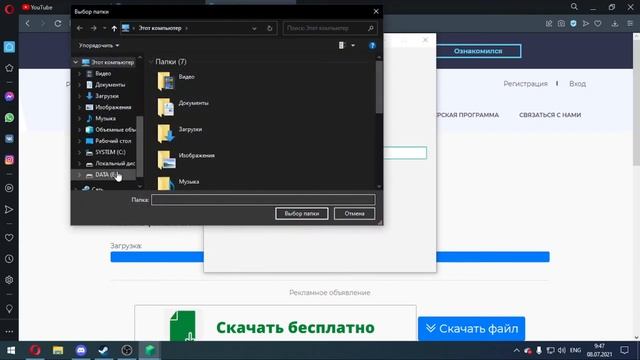Image resolution: width=640 pixels, height=360 pixels.
Task: Expand the Загрузки tree node
Action: (80, 96)
